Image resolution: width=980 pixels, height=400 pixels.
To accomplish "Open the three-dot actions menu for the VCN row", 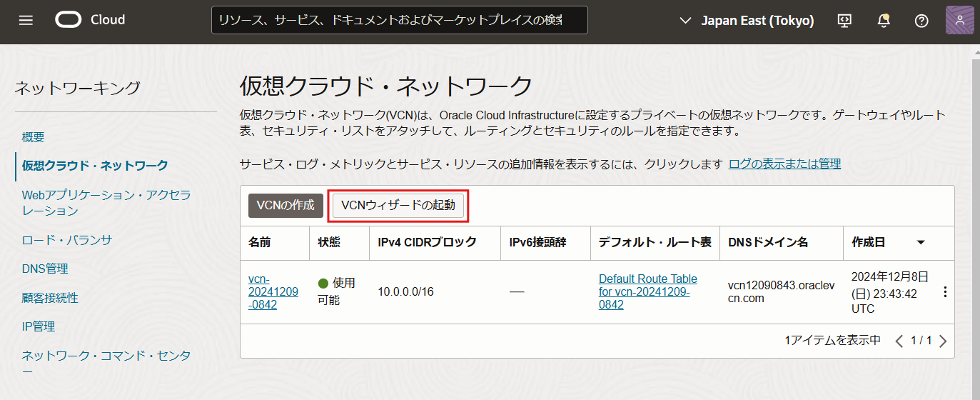I will pos(946,292).
